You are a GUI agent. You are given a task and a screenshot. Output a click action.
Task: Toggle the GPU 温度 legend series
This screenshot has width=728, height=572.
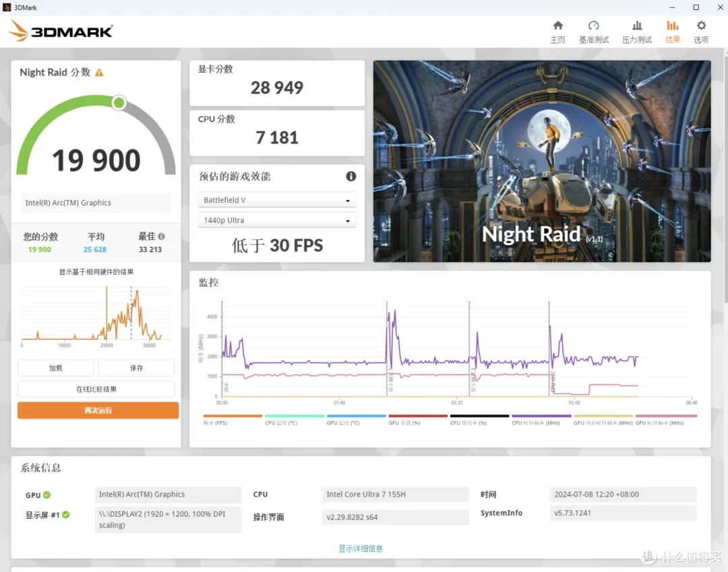356,420
